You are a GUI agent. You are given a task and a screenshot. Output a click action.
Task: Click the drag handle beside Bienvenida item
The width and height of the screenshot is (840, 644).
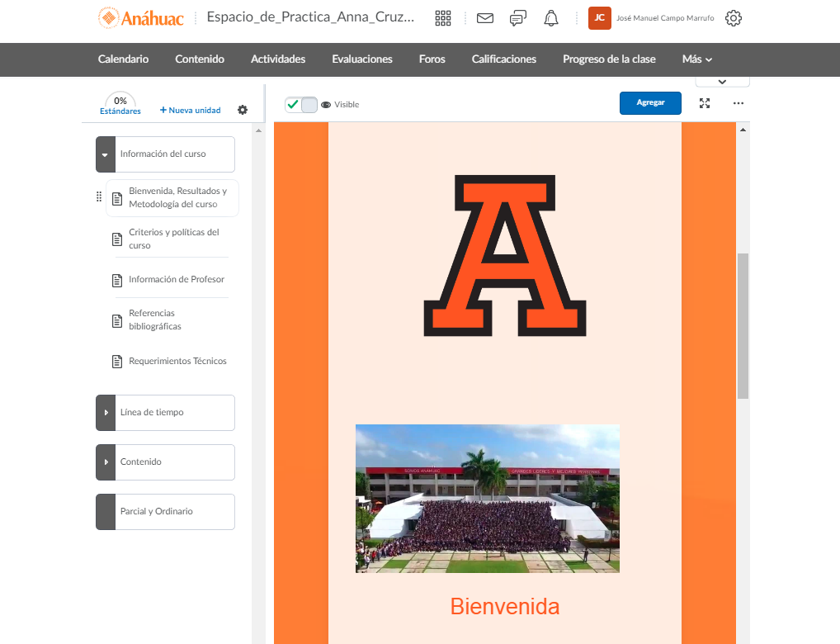(x=99, y=197)
